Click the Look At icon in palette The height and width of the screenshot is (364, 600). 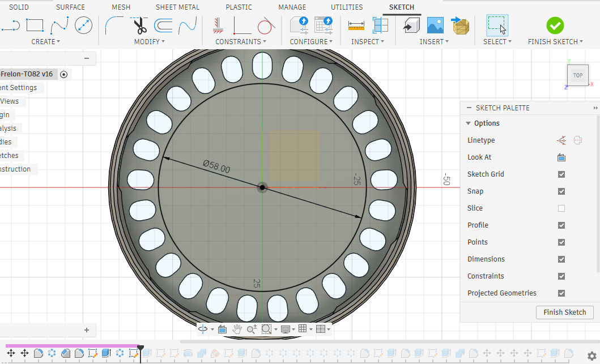[561, 157]
